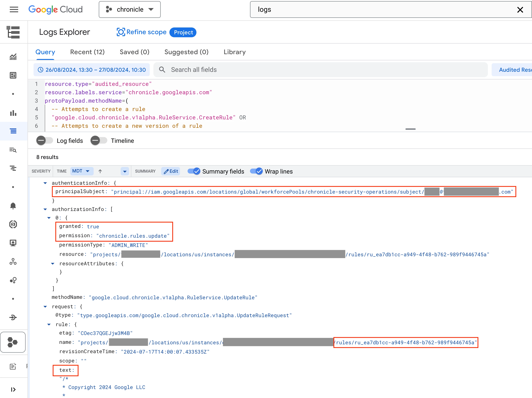Image resolution: width=532 pixels, height=398 pixels.
Task: Click the Project scope chip
Action: [183, 32]
